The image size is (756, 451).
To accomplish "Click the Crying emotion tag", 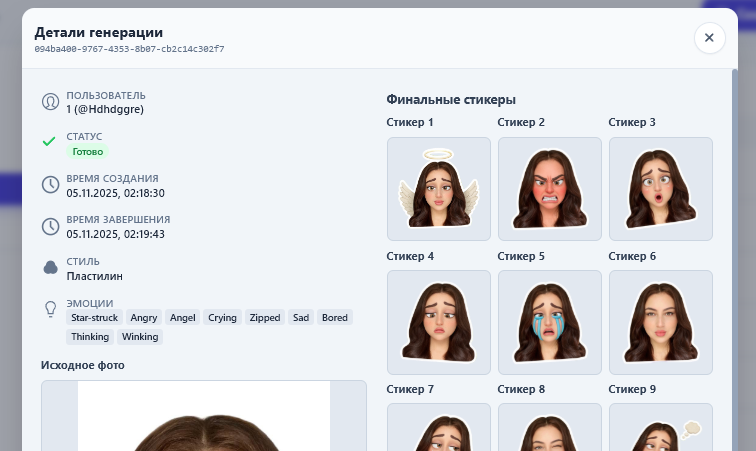I will [222, 317].
